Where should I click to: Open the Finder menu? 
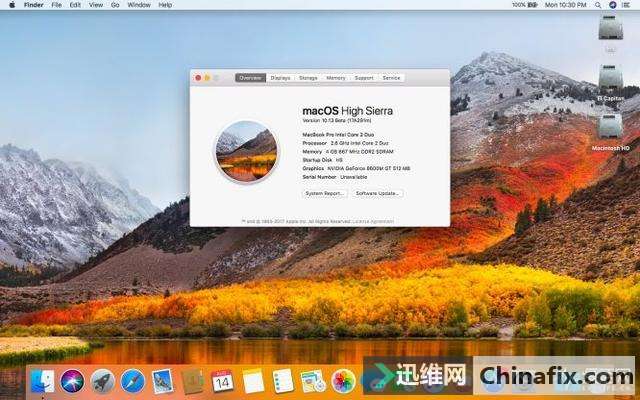[33, 5]
